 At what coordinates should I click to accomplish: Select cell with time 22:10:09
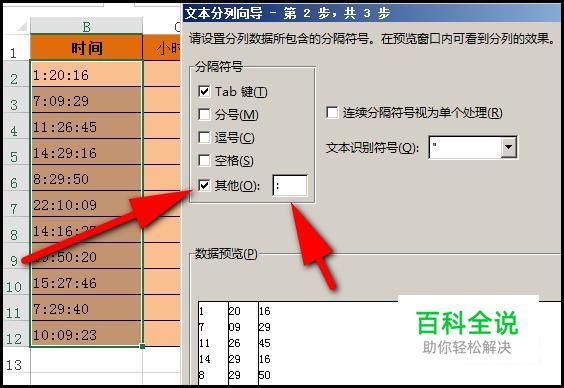pos(86,204)
